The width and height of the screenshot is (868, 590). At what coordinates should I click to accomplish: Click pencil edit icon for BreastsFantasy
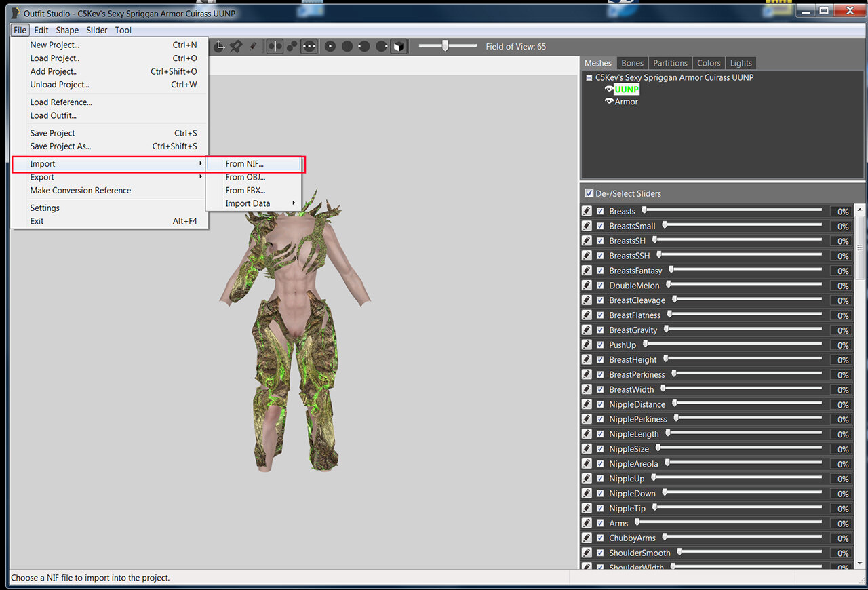tap(587, 271)
